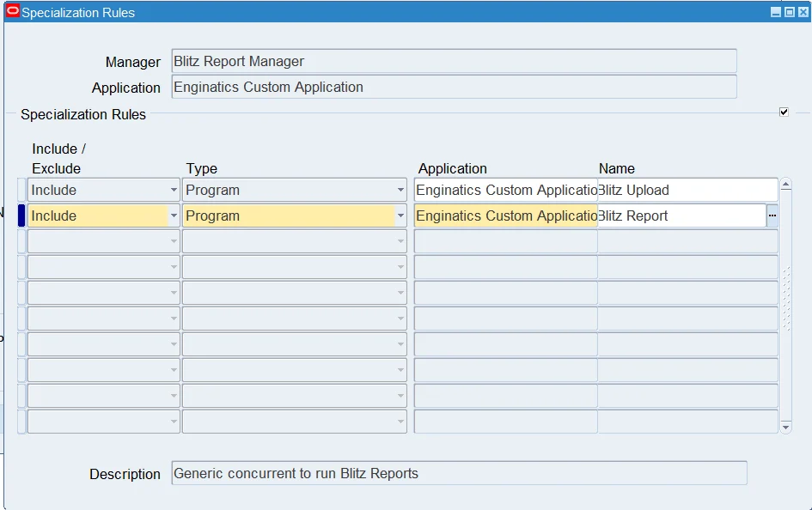This screenshot has height=510, width=812.
Task: Maximize the Specialization Rules window
Action: pos(789,12)
